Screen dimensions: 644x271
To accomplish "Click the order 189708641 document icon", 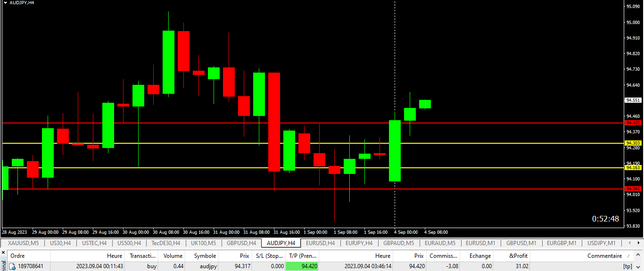I will (12, 267).
